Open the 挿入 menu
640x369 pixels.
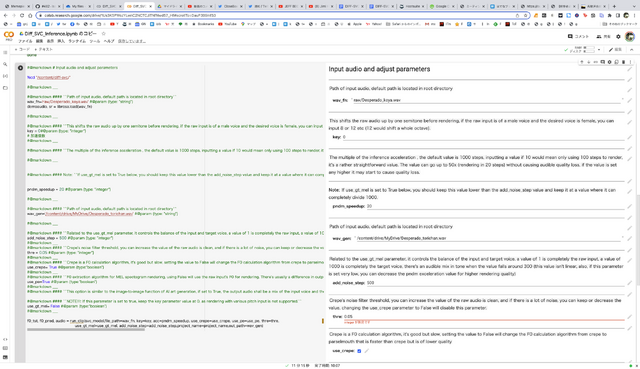click(x=61, y=41)
